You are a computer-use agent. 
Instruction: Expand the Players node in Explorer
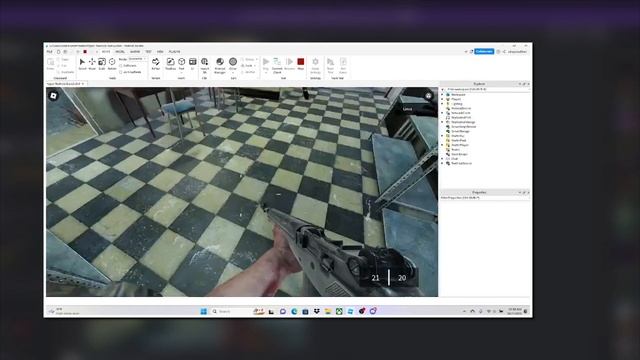(x=442, y=99)
